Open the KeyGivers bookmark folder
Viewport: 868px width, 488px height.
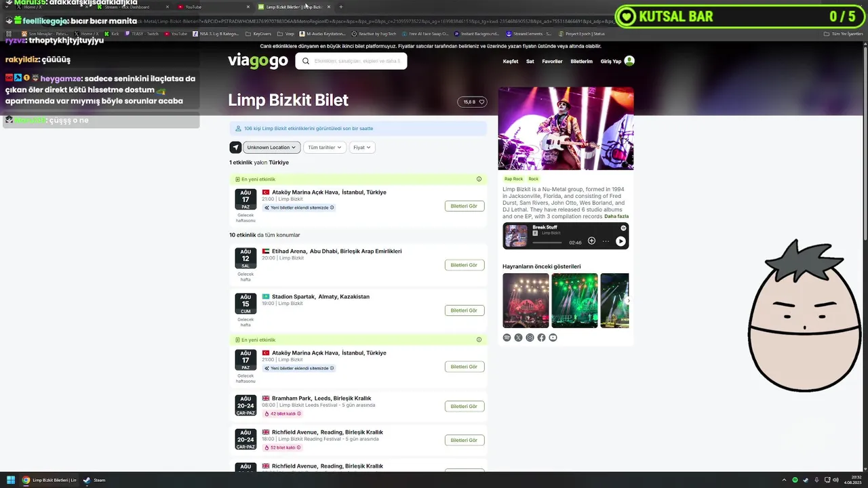(258, 33)
